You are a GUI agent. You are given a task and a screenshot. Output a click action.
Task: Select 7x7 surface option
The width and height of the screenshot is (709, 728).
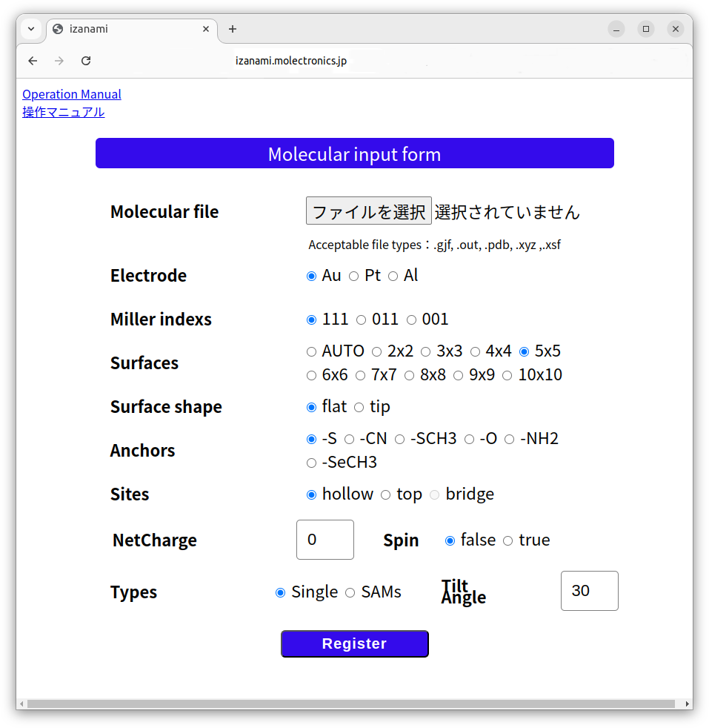361,376
